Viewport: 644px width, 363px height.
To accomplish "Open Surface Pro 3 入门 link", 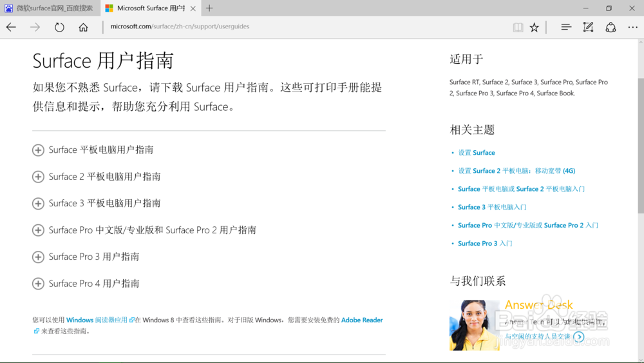I will pyautogui.click(x=485, y=243).
